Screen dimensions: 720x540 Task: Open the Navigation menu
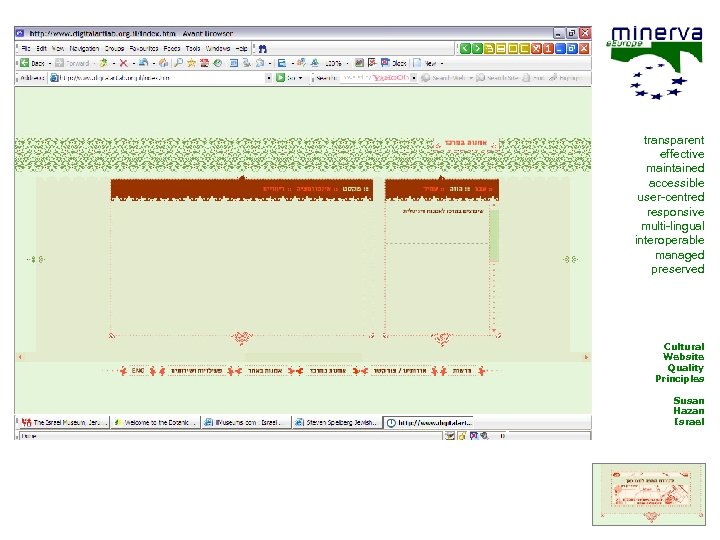pos(84,48)
